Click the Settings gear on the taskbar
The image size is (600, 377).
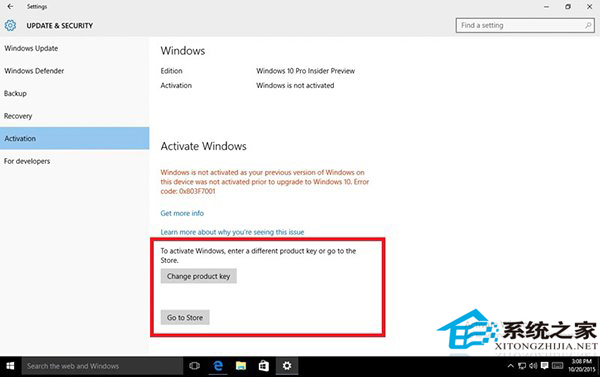pyautogui.click(x=287, y=366)
